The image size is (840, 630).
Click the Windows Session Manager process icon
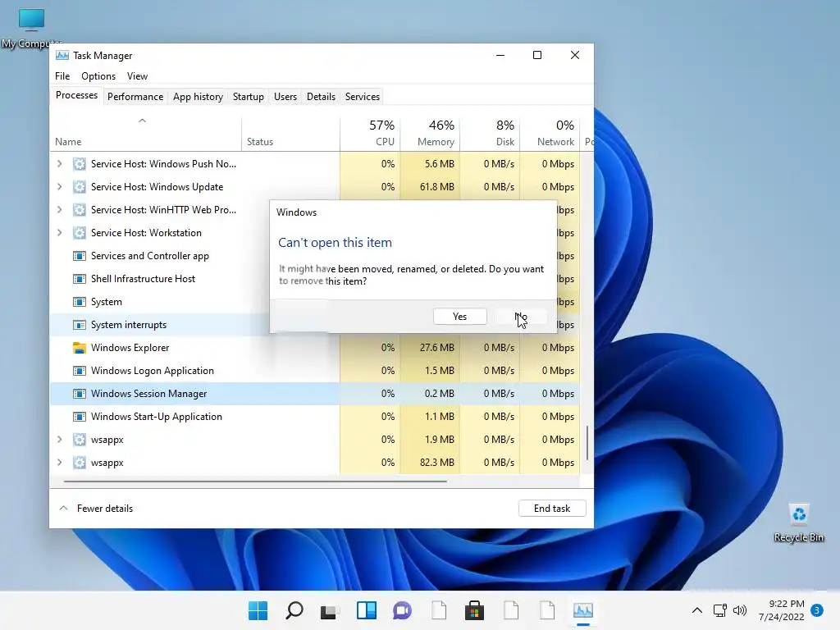(x=80, y=394)
